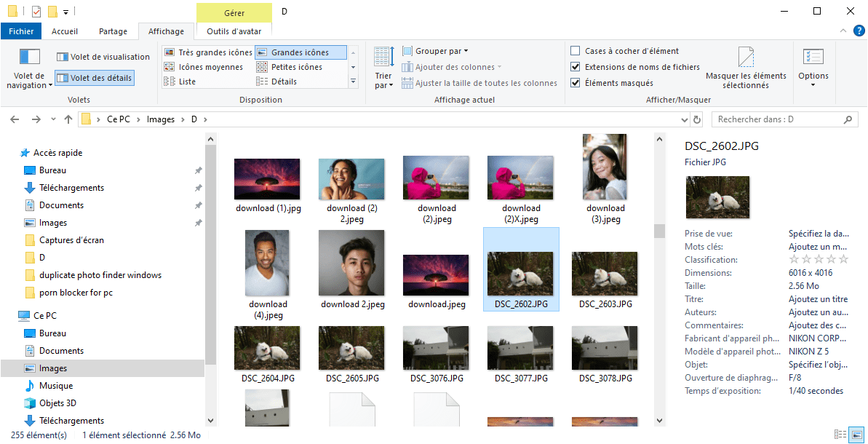
Task: Click the Gérer contextual tab
Action: point(234,12)
